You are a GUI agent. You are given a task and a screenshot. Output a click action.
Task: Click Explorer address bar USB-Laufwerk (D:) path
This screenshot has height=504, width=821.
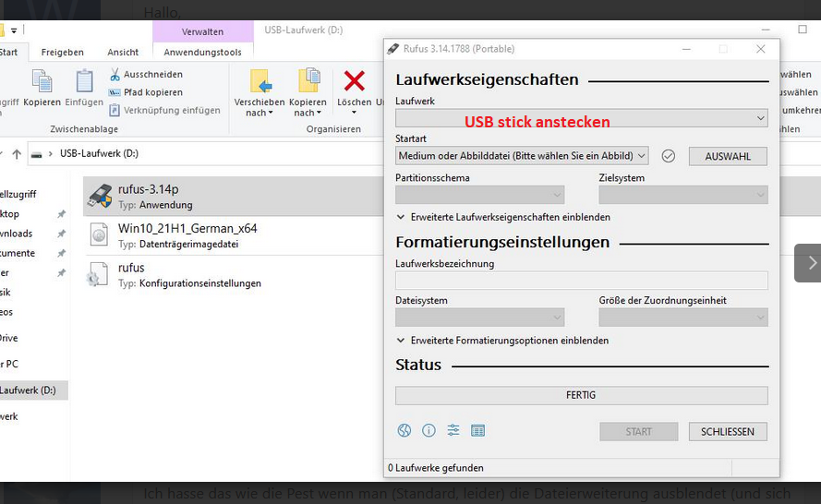(99, 154)
